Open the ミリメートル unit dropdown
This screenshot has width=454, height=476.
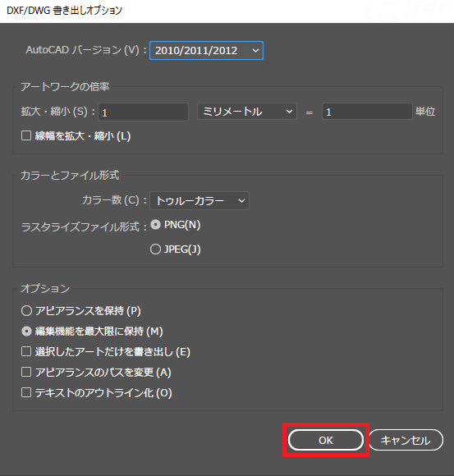click(x=246, y=112)
